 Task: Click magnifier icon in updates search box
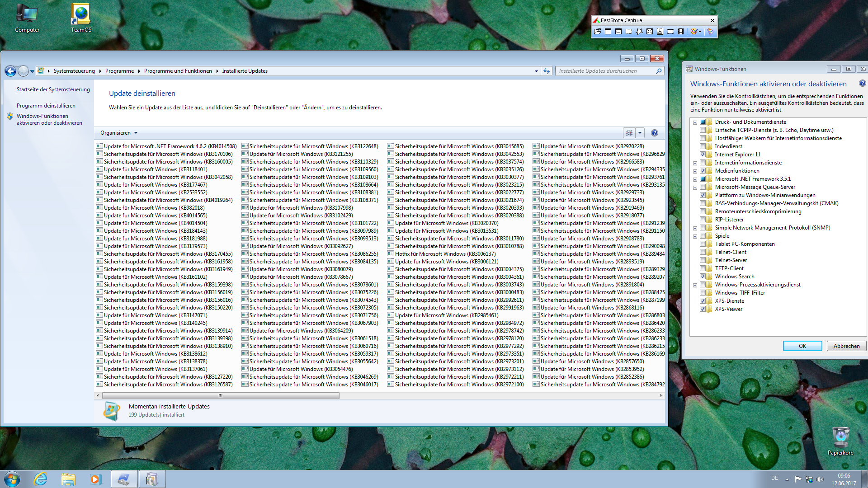[659, 71]
